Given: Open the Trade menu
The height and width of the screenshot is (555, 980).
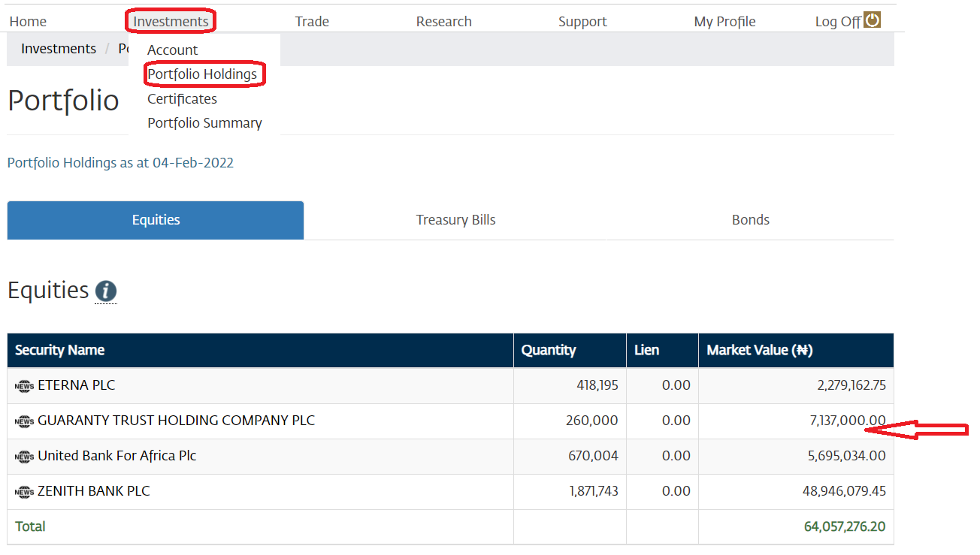Looking at the screenshot, I should [x=312, y=22].
